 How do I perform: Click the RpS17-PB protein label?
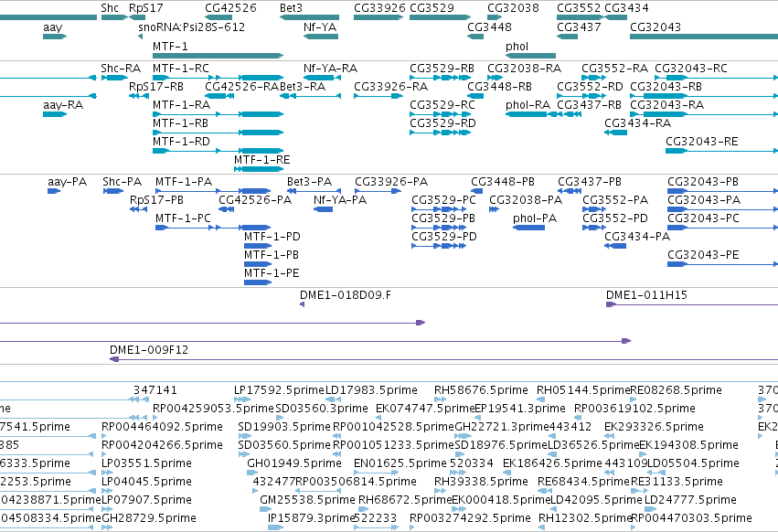coord(156,200)
